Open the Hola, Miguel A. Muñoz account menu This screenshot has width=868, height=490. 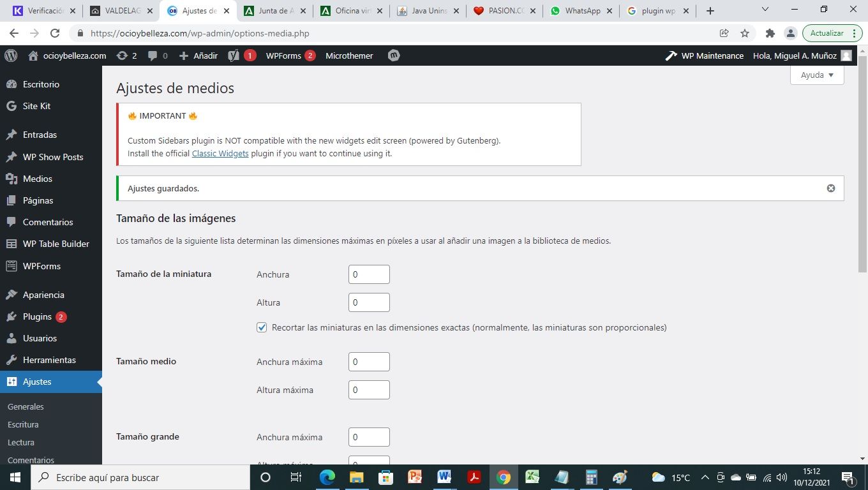pos(802,56)
